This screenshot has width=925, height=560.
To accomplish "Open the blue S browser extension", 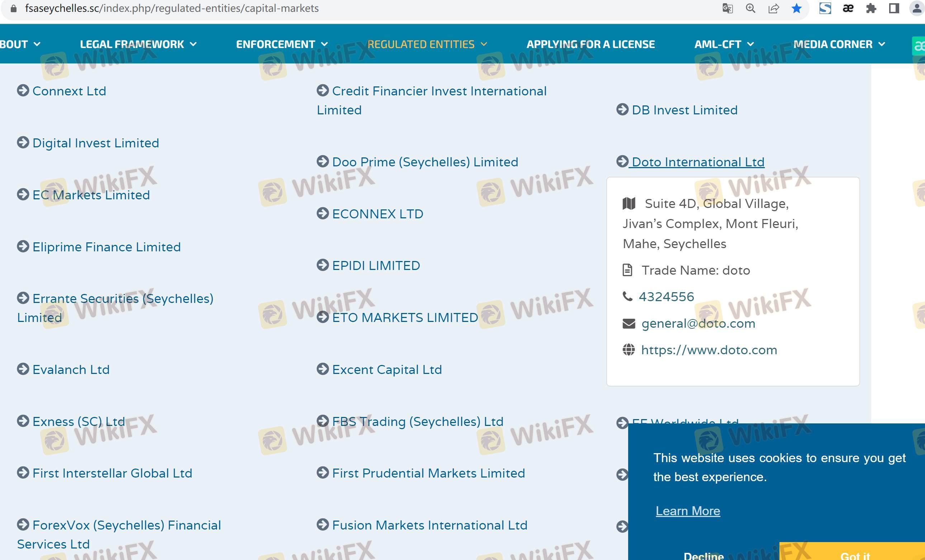I will 825,8.
